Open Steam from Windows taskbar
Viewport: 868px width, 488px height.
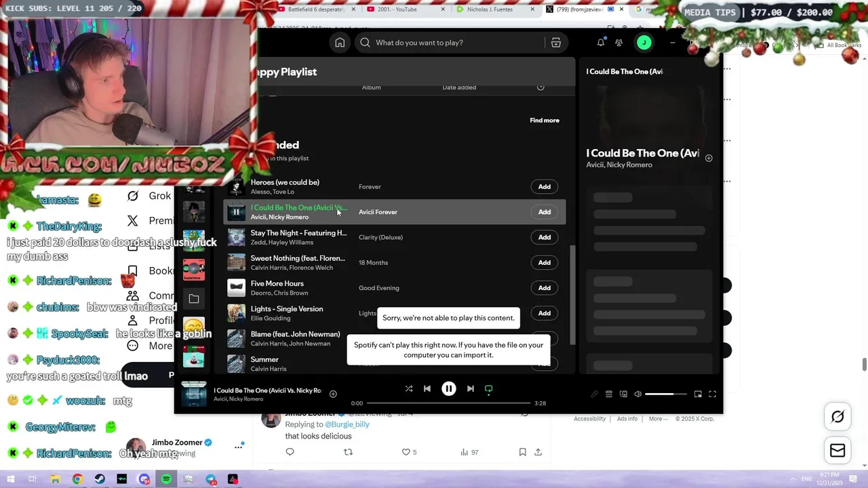(100, 479)
